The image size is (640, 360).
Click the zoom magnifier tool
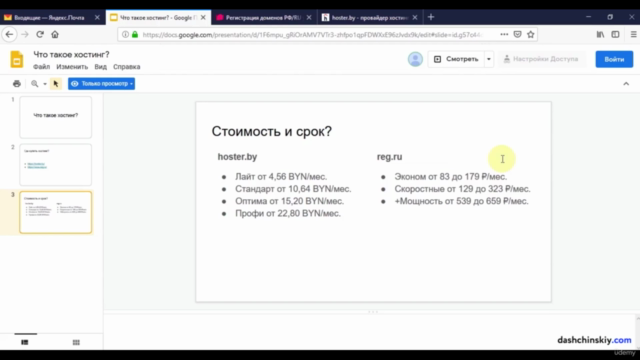tap(35, 84)
